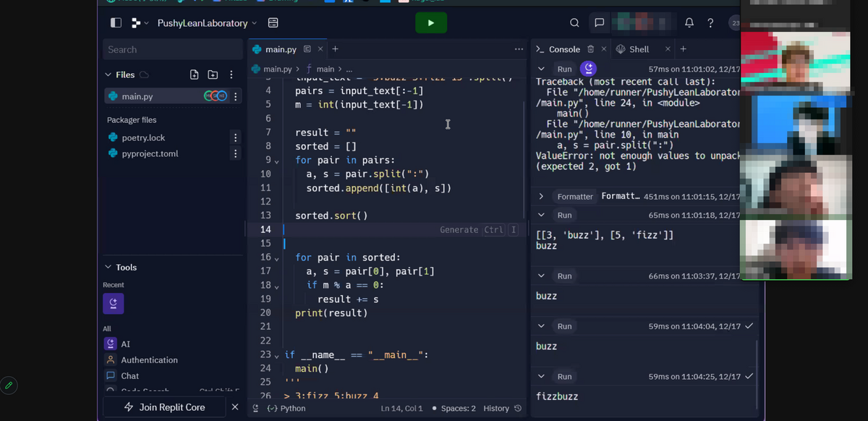Open the AI tool under Recent

pos(113,304)
